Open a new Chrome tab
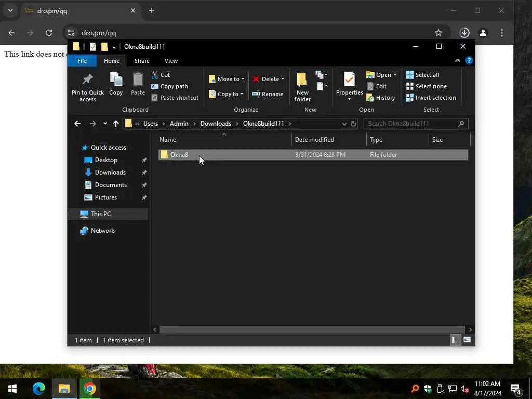Viewport: 532px width, 399px height. (152, 10)
